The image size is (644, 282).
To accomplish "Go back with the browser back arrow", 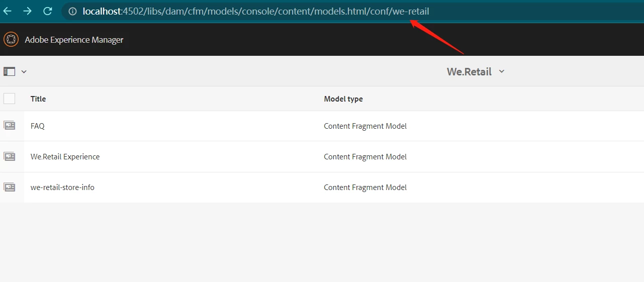I will point(8,11).
